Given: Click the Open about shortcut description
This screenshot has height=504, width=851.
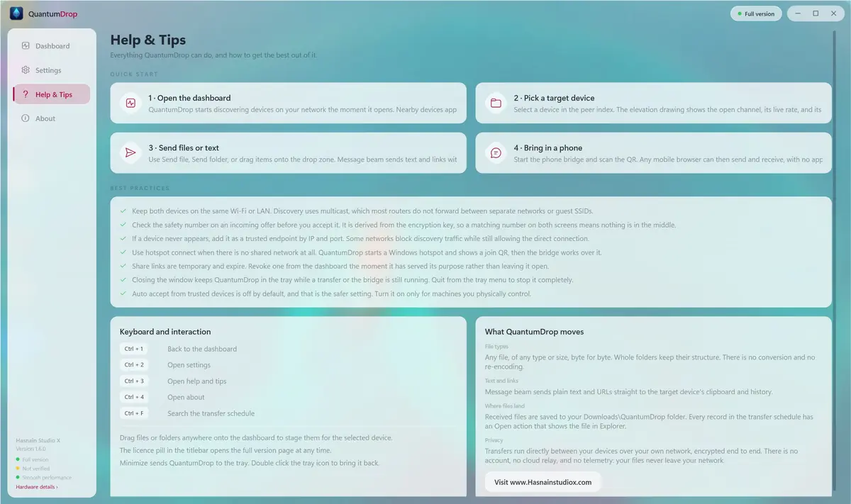Looking at the screenshot, I should (186, 397).
